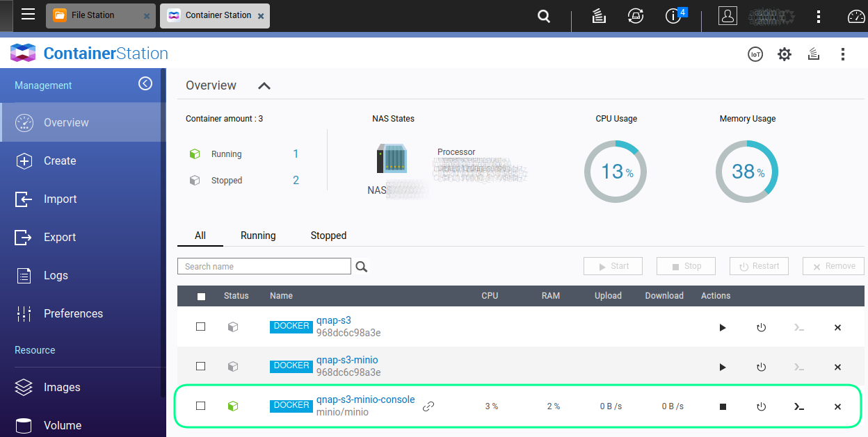
Task: Collapse the Overview section chevron
Action: [x=264, y=85]
